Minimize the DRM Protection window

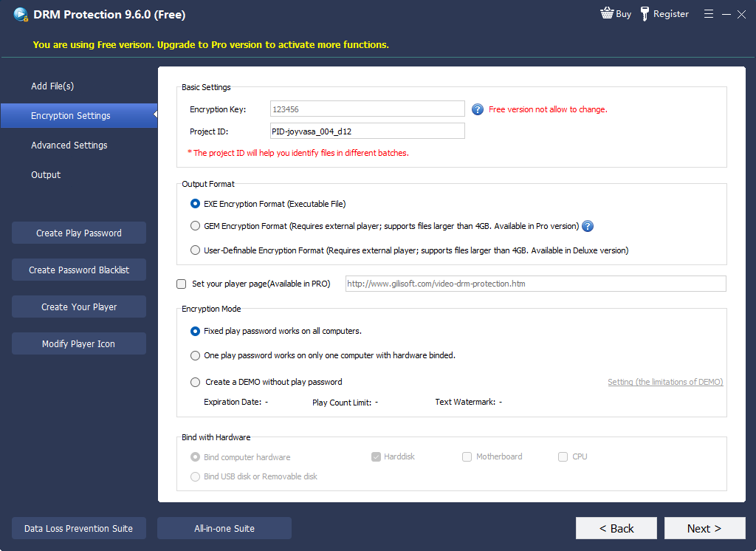pos(726,15)
